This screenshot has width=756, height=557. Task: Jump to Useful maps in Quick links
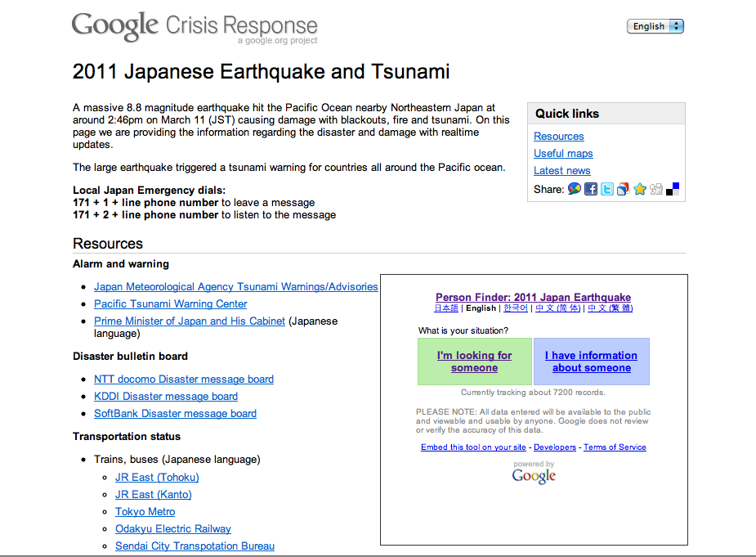click(x=563, y=154)
